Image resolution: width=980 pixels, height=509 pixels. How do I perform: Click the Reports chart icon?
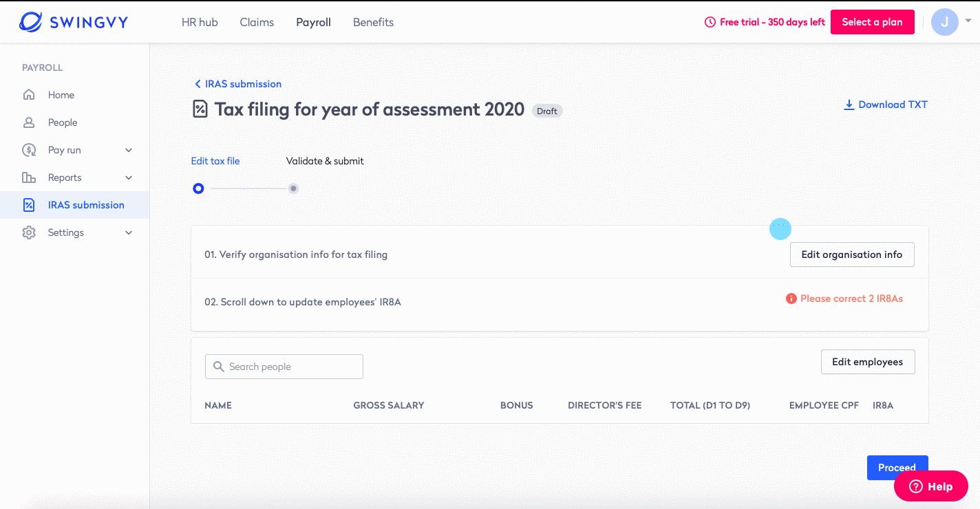pyautogui.click(x=29, y=177)
